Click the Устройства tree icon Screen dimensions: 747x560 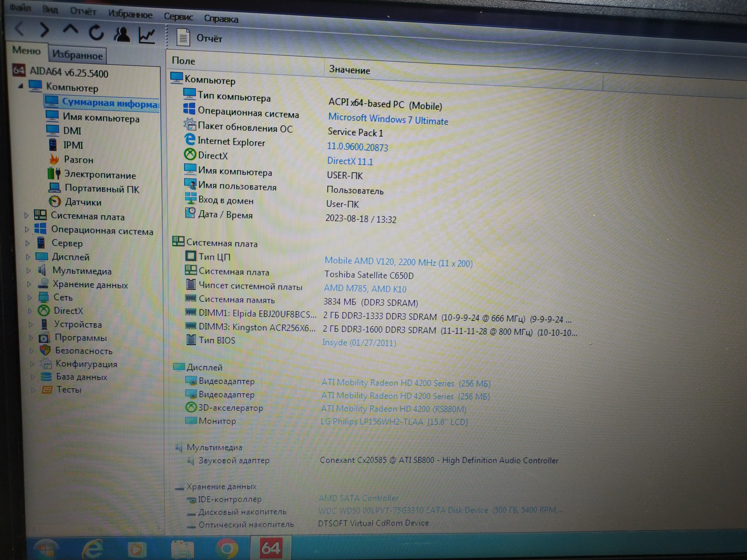click(44, 324)
